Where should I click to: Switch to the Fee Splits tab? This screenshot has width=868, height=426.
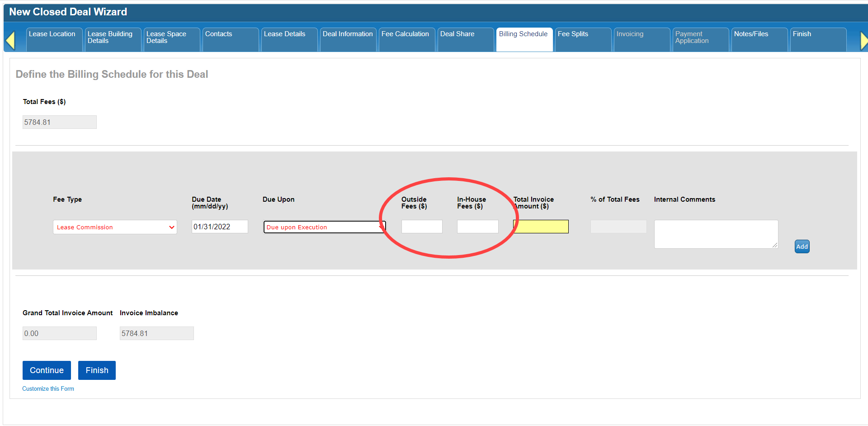point(583,39)
